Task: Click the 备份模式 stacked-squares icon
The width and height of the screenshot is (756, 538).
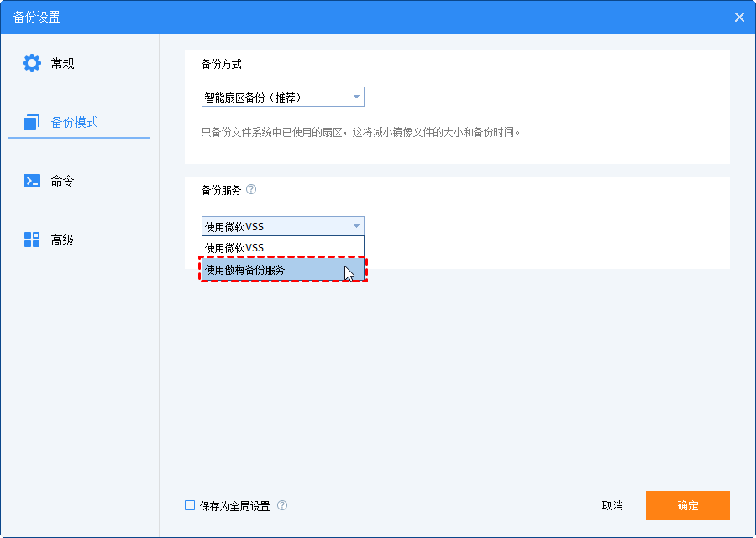Action: tap(31, 122)
